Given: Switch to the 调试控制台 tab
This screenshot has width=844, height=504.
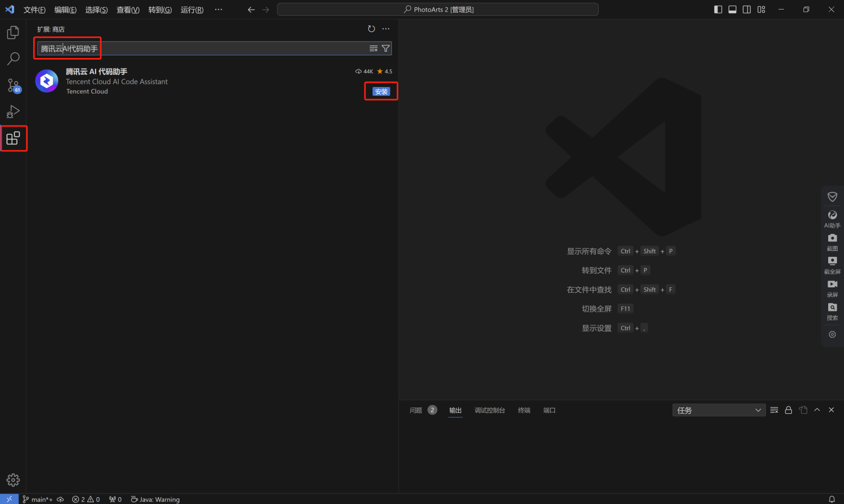Looking at the screenshot, I should click(490, 410).
